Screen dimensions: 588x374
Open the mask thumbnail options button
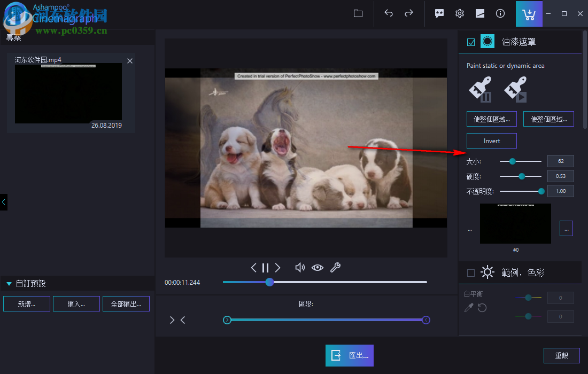tap(566, 228)
